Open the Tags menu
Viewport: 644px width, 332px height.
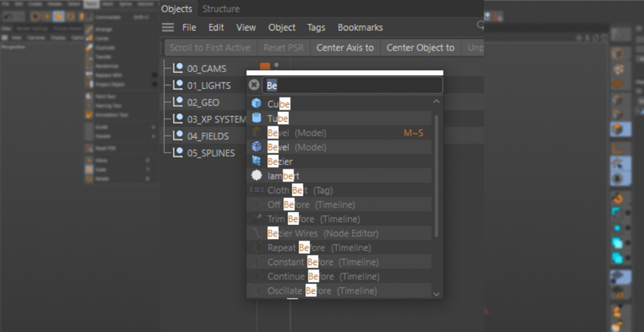[317, 28]
